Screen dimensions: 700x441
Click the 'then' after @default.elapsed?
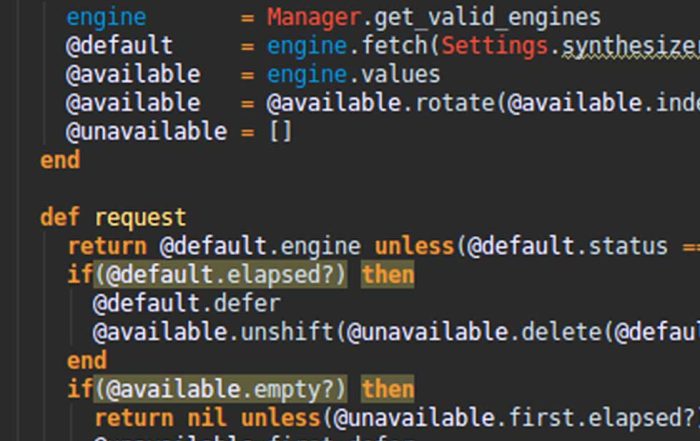[388, 274]
